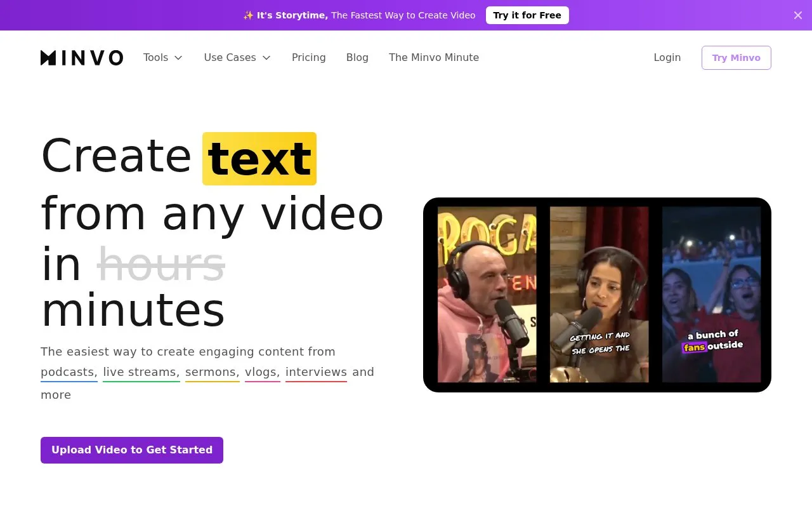Follow the underlined live streams link
Viewport: 812px width, 508px height.
point(141,372)
